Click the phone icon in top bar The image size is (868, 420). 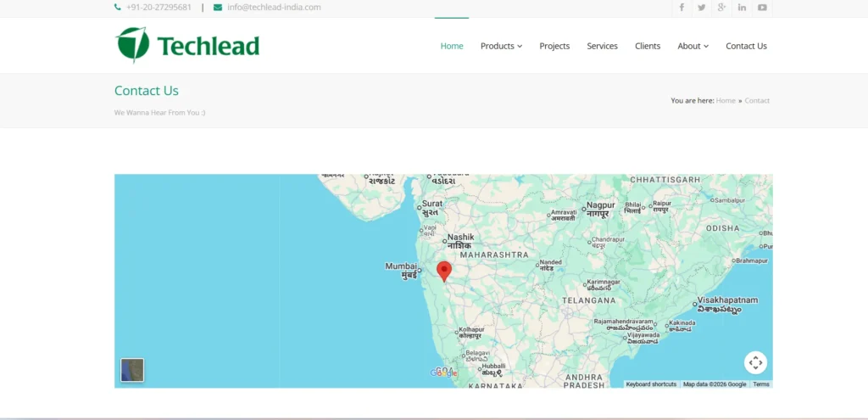pos(117,7)
